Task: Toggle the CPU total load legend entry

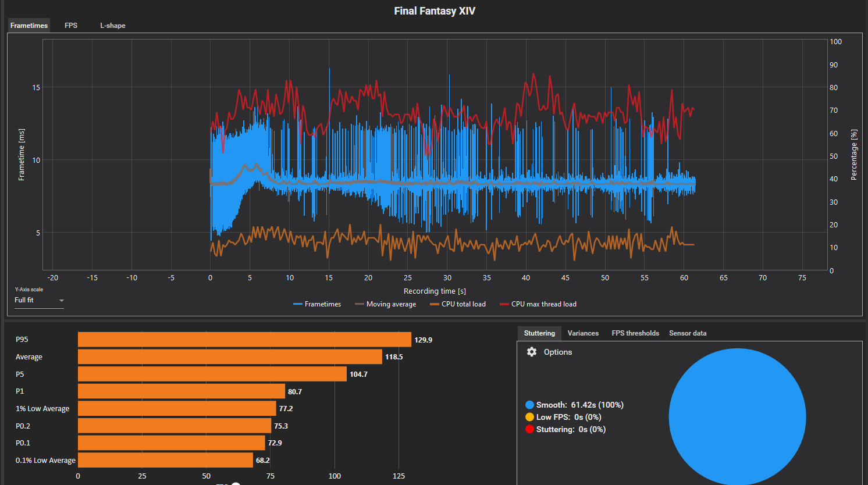Action: coord(458,304)
